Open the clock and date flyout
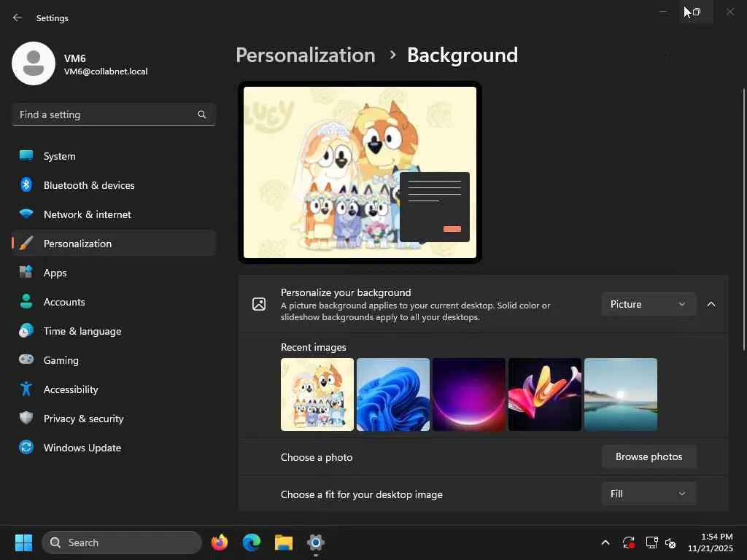This screenshot has height=560, width=747. point(710,542)
